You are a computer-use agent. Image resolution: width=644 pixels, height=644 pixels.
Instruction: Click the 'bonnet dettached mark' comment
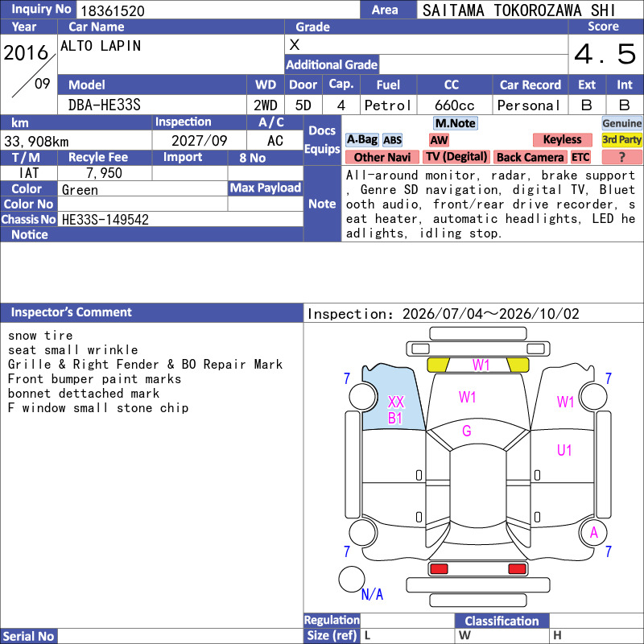(84, 394)
